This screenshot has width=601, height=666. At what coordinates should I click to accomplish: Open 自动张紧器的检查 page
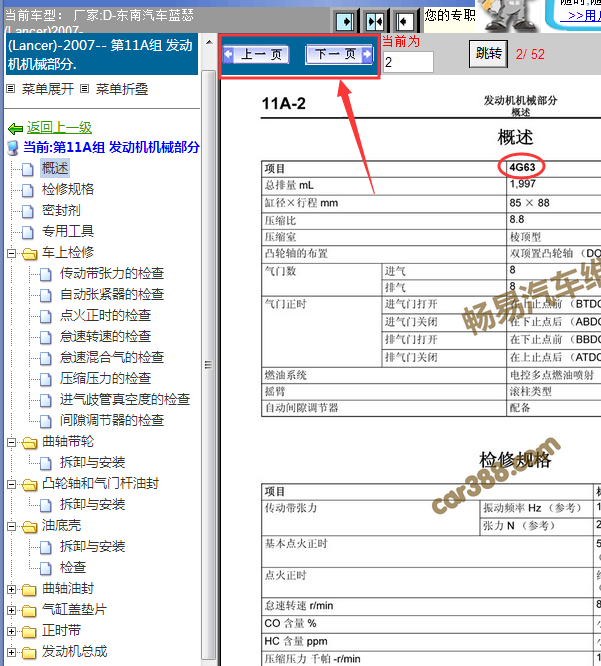click(x=112, y=294)
